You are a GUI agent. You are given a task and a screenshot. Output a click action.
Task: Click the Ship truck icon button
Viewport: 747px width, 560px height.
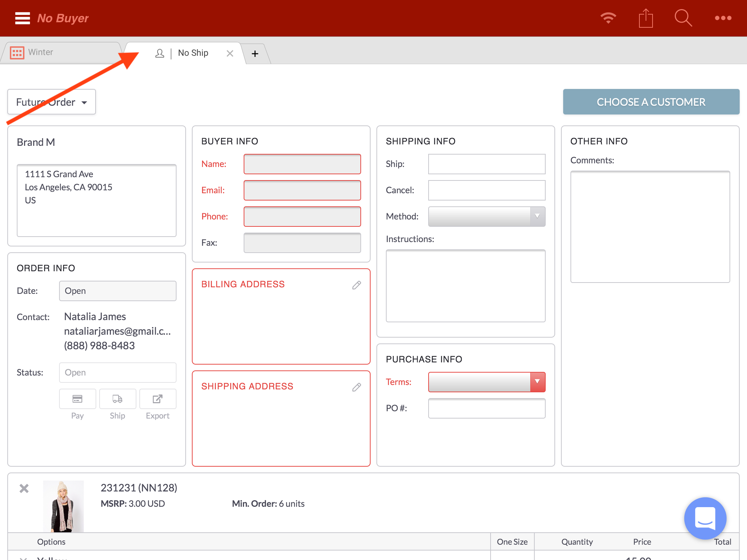pyautogui.click(x=117, y=399)
